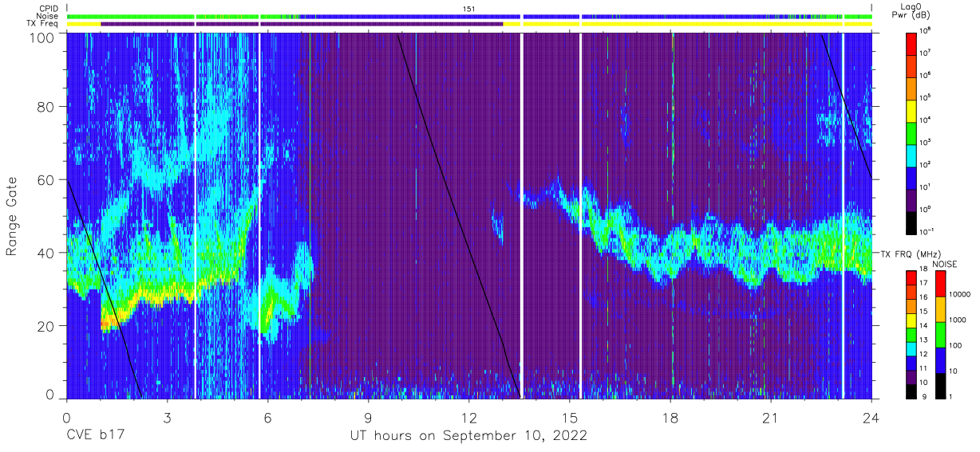The image size is (980, 452).
Task: Click the 9 tick label on the UT hours axis
Action: pyautogui.click(x=368, y=417)
